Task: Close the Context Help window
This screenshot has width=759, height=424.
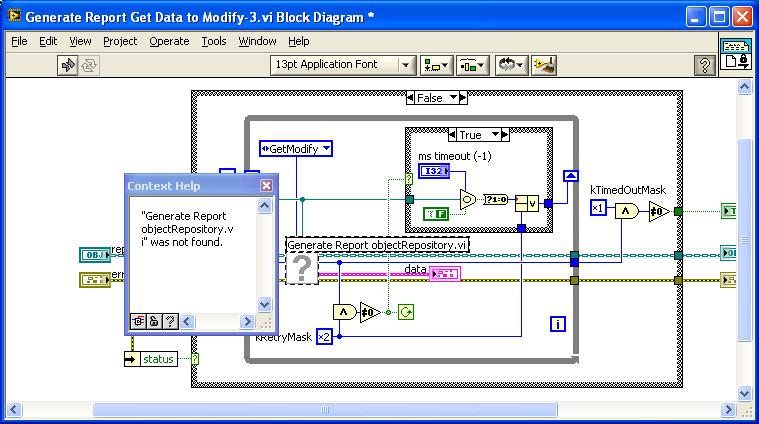Action: (266, 185)
